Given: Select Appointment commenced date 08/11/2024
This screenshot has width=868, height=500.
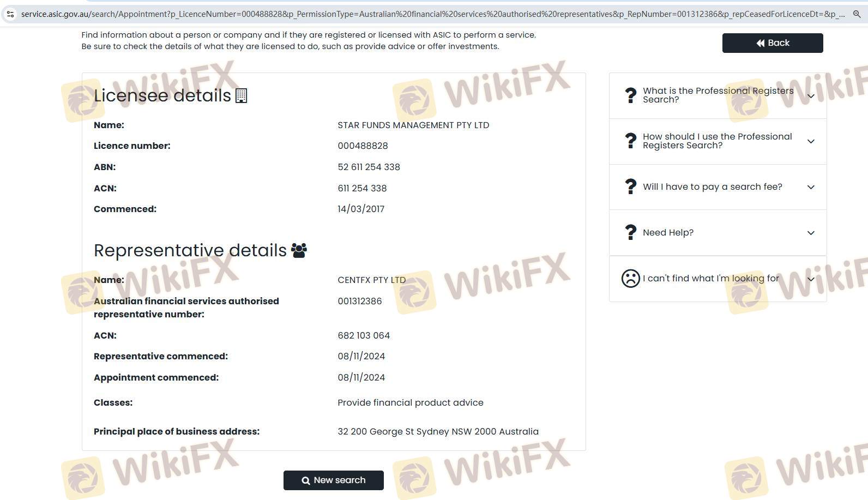Looking at the screenshot, I should [361, 378].
